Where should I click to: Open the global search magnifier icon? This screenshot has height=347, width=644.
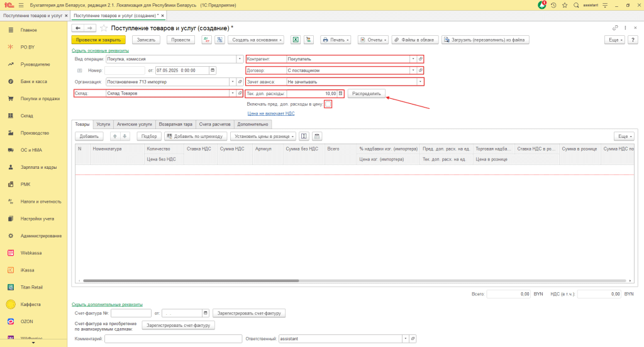(576, 5)
